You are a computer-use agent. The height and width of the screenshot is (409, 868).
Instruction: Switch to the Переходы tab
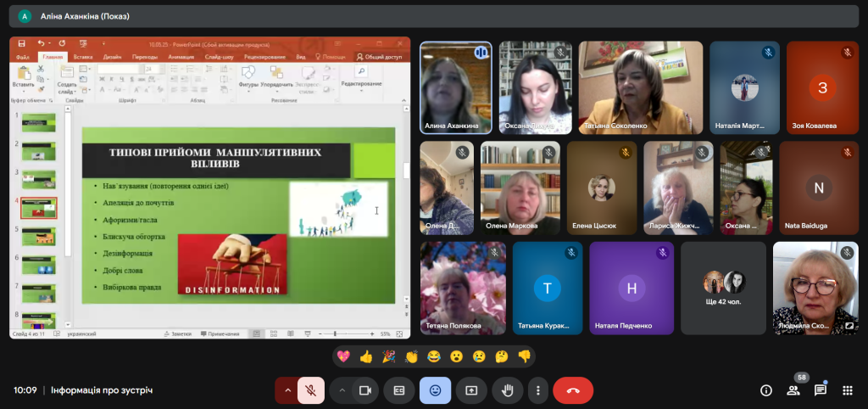144,57
